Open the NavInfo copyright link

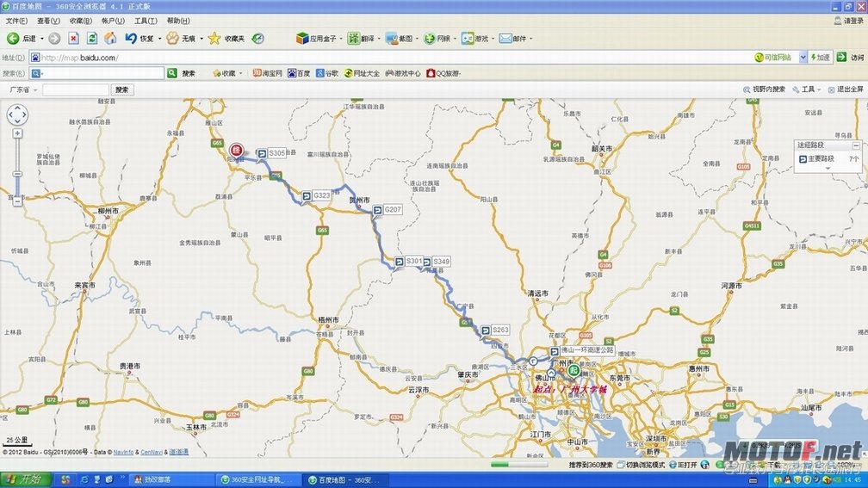123,452
